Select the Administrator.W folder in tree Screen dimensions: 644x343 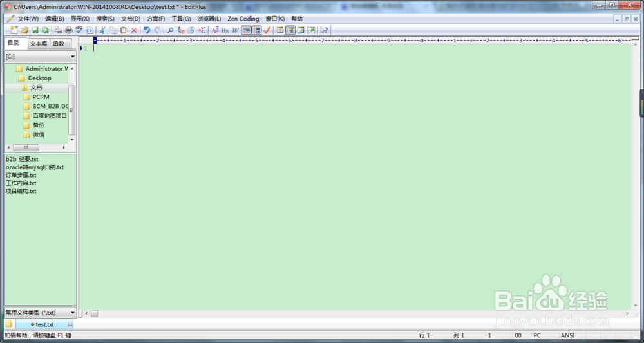point(46,68)
